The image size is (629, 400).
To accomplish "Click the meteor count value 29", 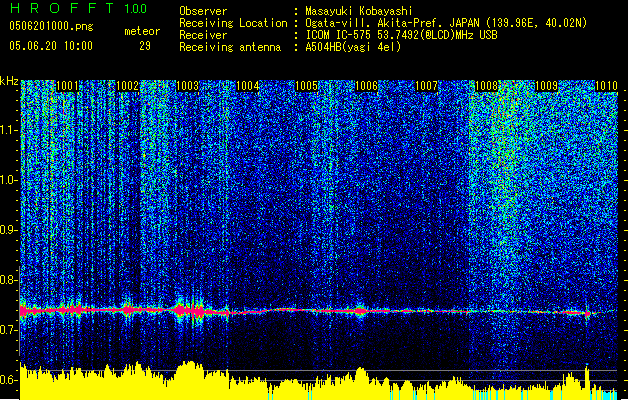I will tap(145, 46).
